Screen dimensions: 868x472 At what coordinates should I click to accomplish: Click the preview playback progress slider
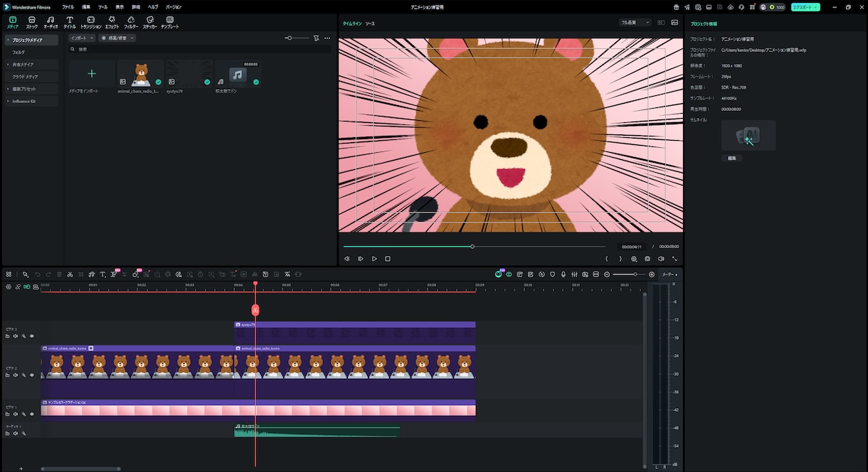(x=475, y=247)
